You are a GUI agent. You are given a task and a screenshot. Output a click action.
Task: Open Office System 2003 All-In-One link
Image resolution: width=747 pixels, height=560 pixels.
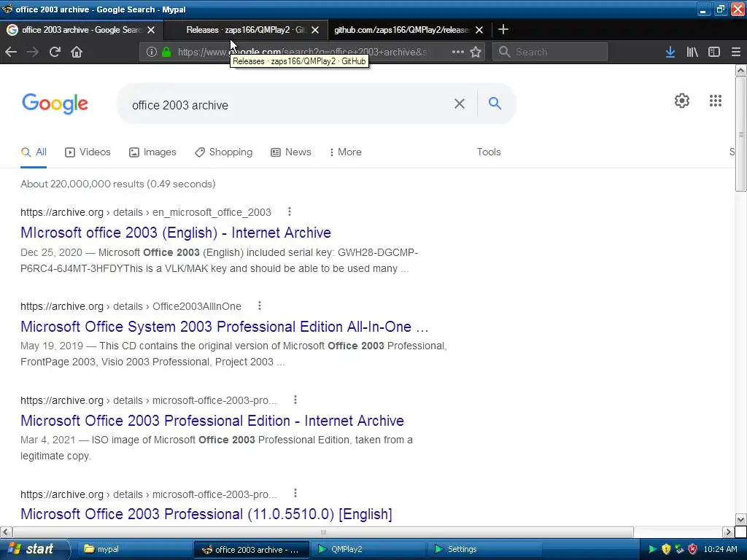click(225, 327)
